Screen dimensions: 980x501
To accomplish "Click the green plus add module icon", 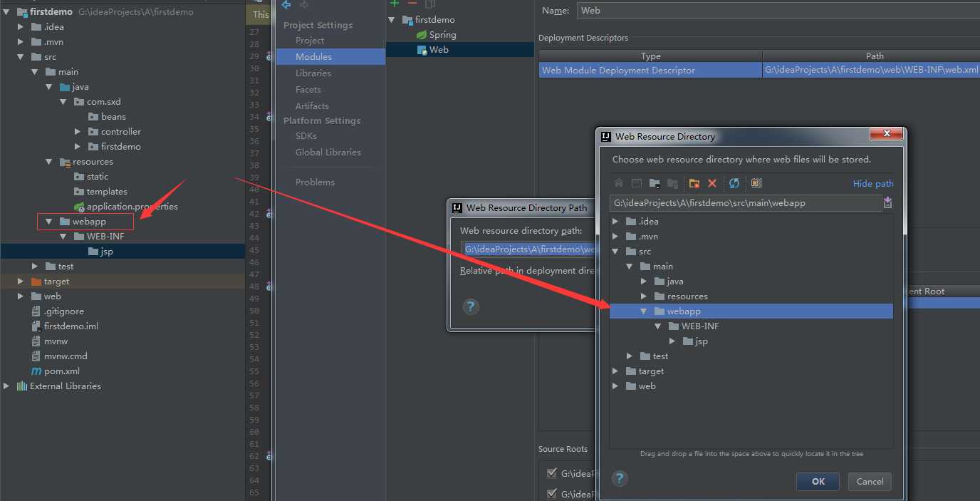I will (x=395, y=4).
